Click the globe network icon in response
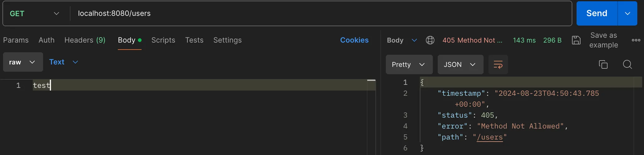The width and height of the screenshot is (644, 155). coord(430,40)
